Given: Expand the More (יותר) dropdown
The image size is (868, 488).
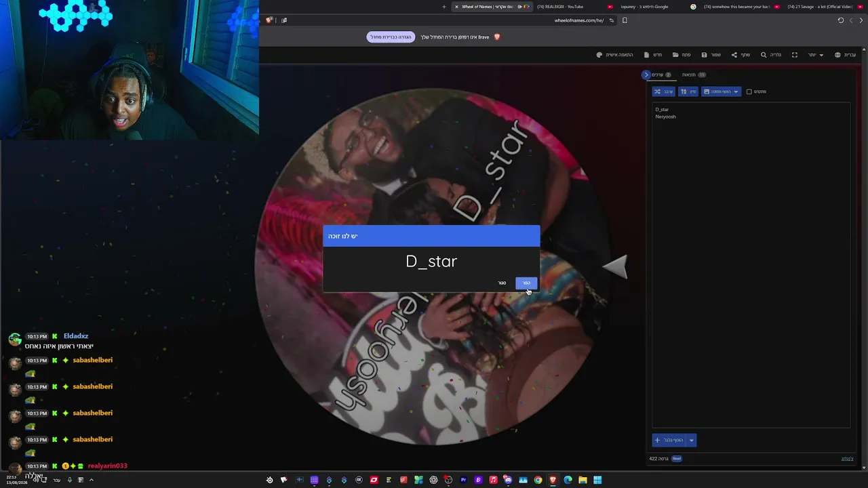Looking at the screenshot, I should tap(816, 55).
